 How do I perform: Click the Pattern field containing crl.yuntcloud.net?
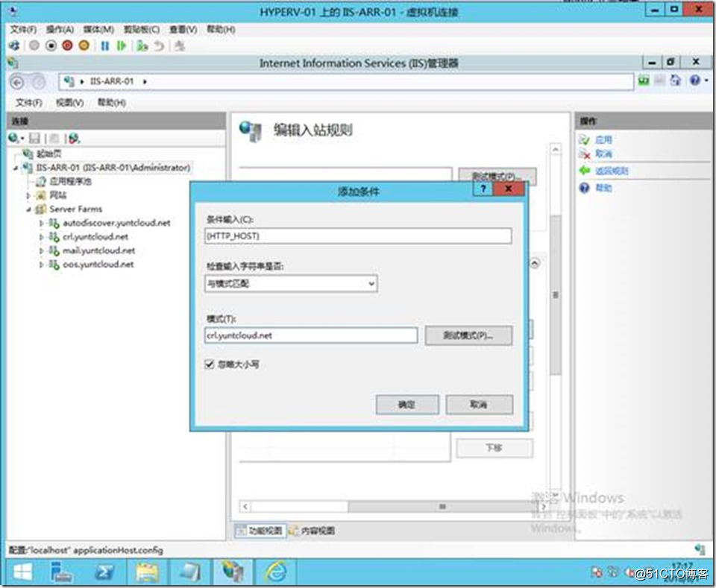pos(311,336)
